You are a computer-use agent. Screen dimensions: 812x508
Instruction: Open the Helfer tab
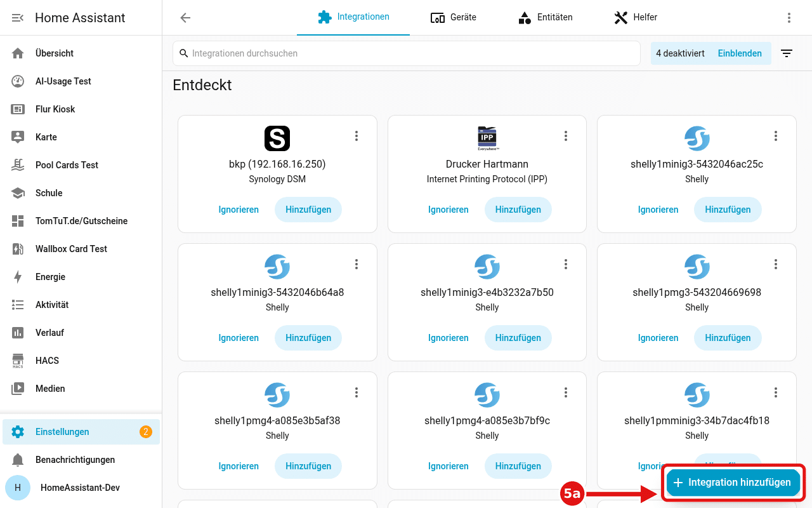636,18
